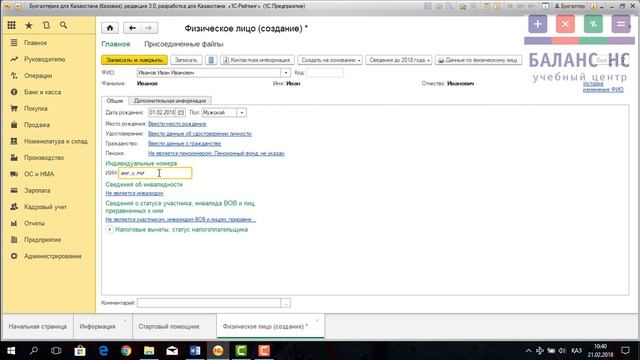Screen dimensions: 640x360
Task: Go to home page button
Action: (x=110, y=28)
